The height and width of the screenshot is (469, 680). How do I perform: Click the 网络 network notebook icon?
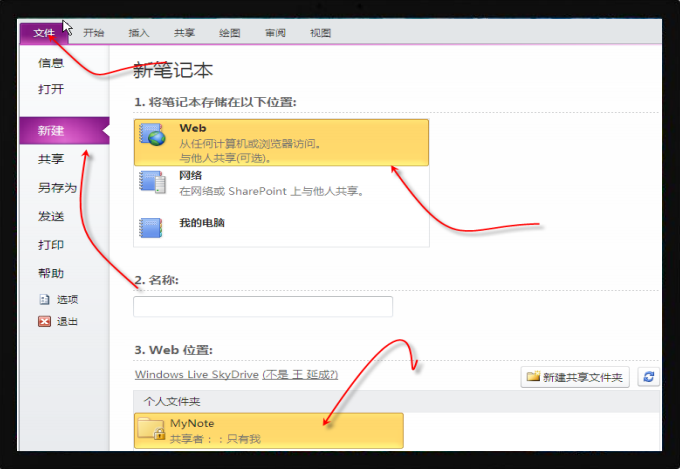point(152,182)
